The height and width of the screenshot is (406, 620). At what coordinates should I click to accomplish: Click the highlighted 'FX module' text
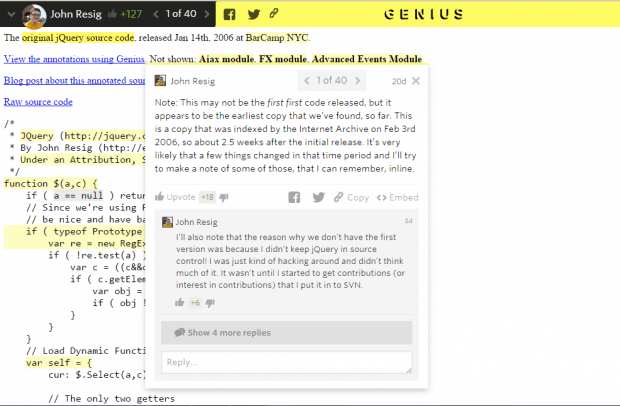(283, 59)
